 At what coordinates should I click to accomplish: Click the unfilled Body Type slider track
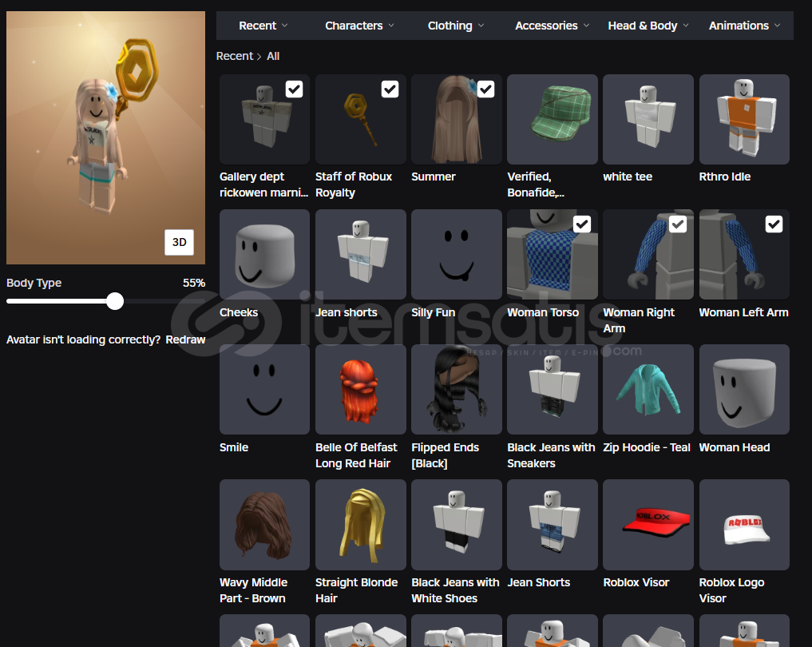click(164, 301)
